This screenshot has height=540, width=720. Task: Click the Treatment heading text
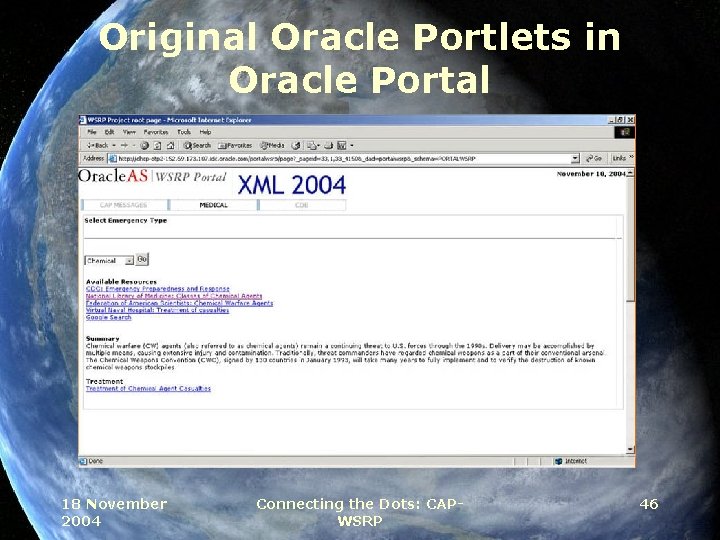(x=104, y=382)
